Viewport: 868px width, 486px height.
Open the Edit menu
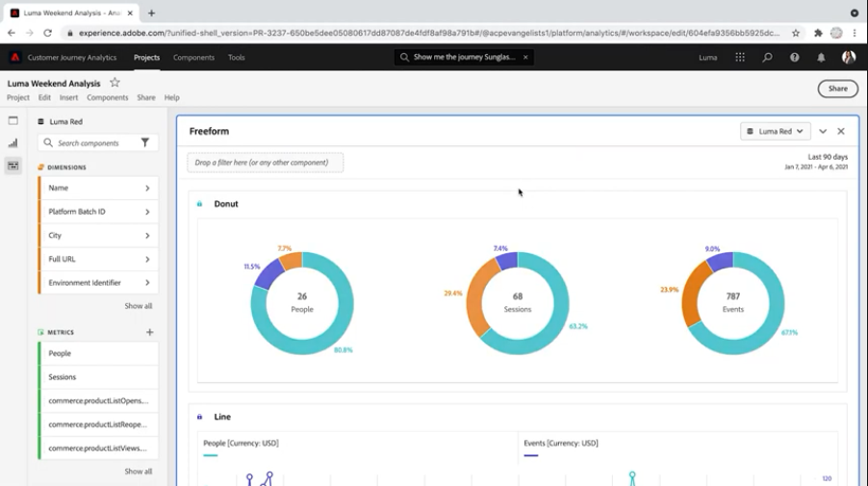44,97
